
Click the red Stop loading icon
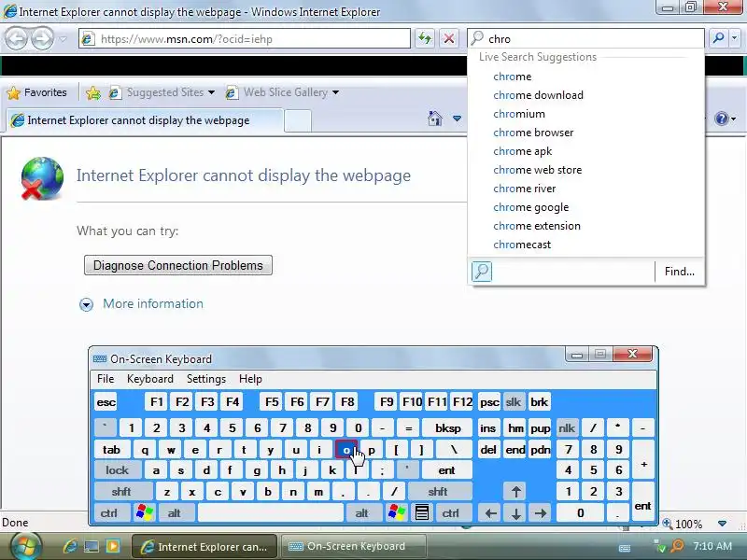[x=449, y=38]
